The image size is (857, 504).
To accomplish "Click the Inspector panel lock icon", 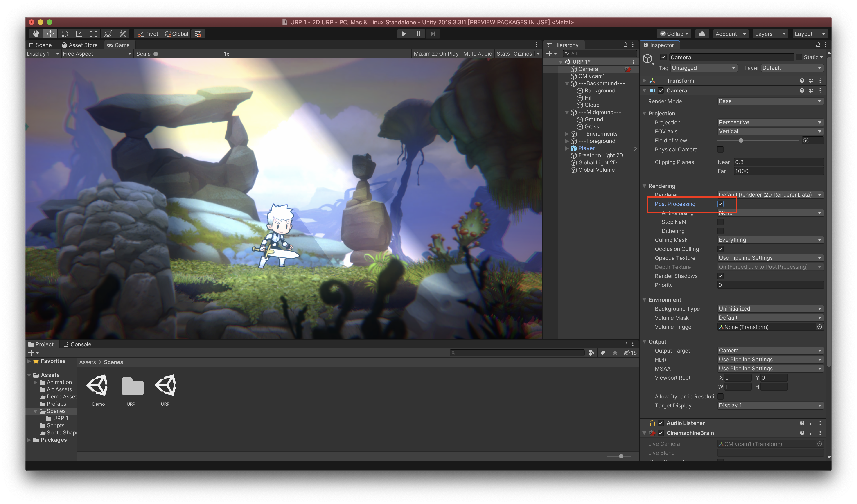I will tap(818, 45).
